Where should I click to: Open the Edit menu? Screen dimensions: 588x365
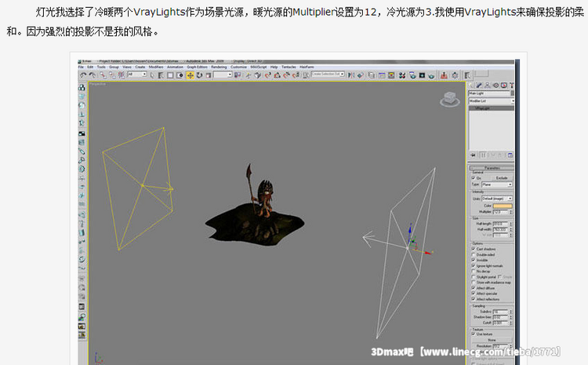point(90,67)
